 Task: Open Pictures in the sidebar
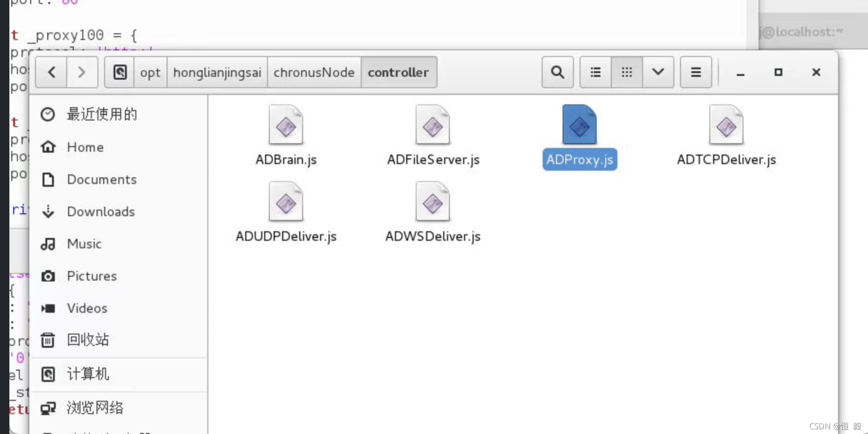tap(119, 276)
